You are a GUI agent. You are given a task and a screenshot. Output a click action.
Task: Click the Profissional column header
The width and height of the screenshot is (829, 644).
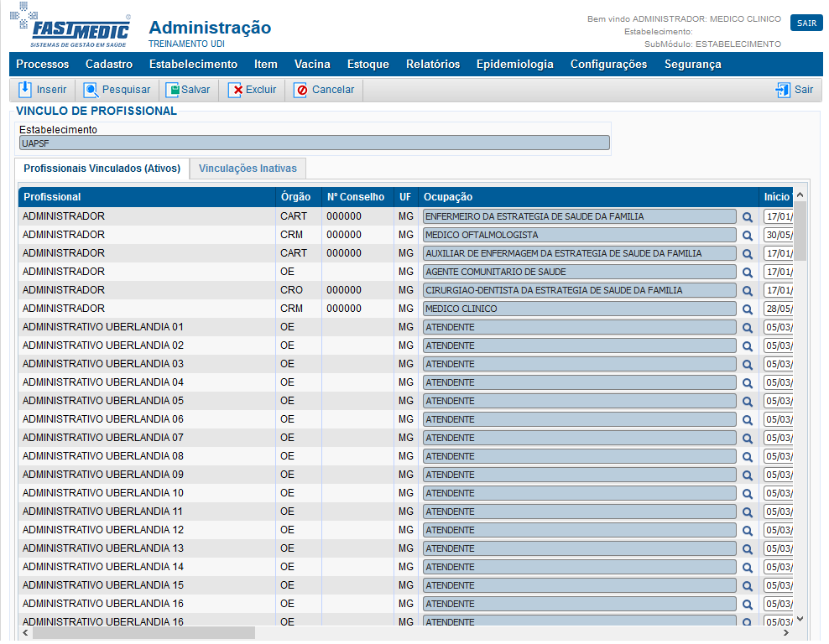[147, 197]
